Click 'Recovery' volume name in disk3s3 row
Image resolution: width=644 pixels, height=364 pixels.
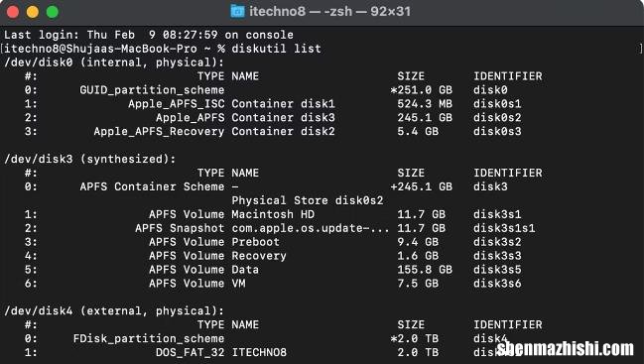pos(259,256)
